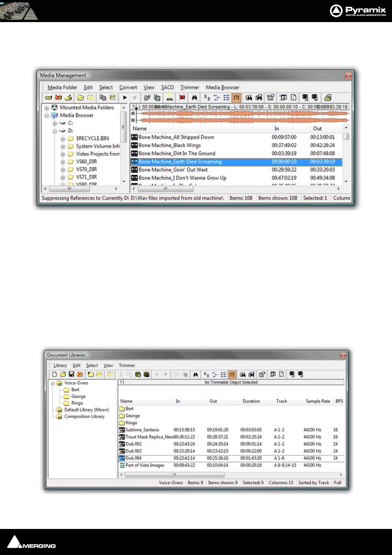
Task: Toggle the second waveform channel box
Action: (133, 120)
